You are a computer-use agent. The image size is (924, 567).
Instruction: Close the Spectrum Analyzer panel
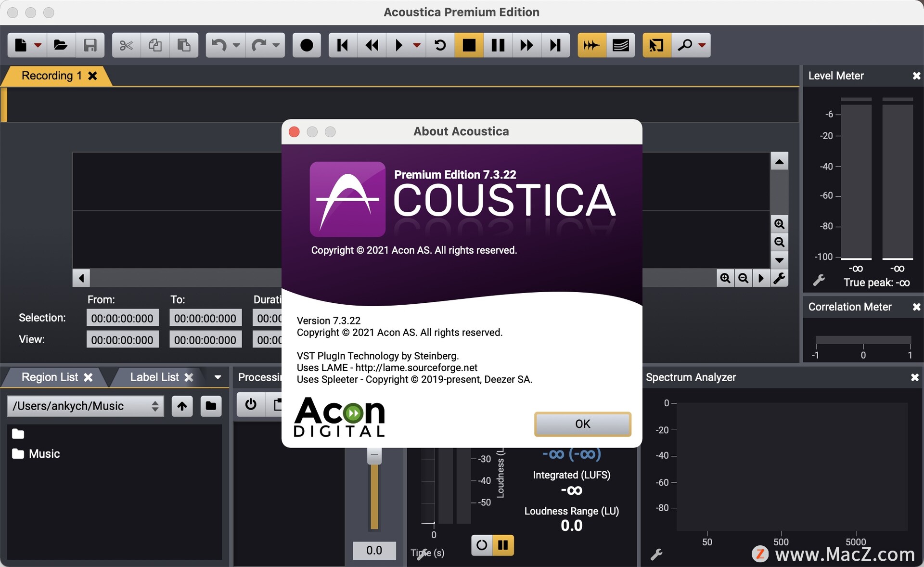click(914, 377)
